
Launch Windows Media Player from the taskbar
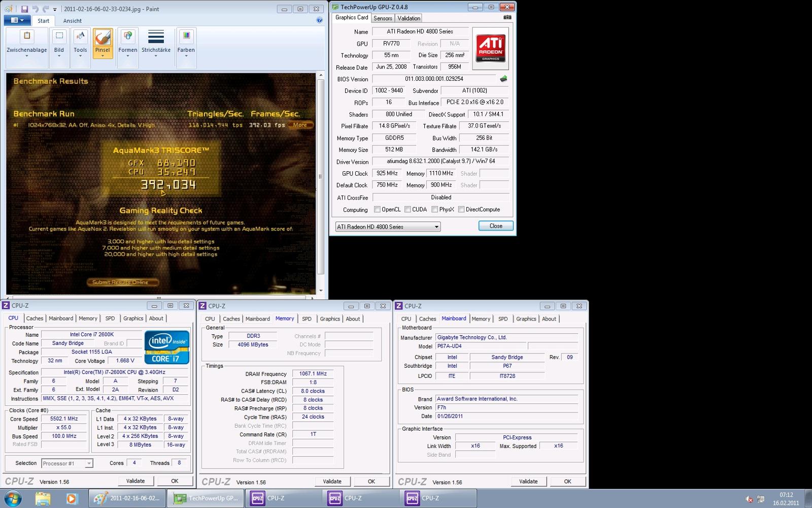tap(71, 498)
